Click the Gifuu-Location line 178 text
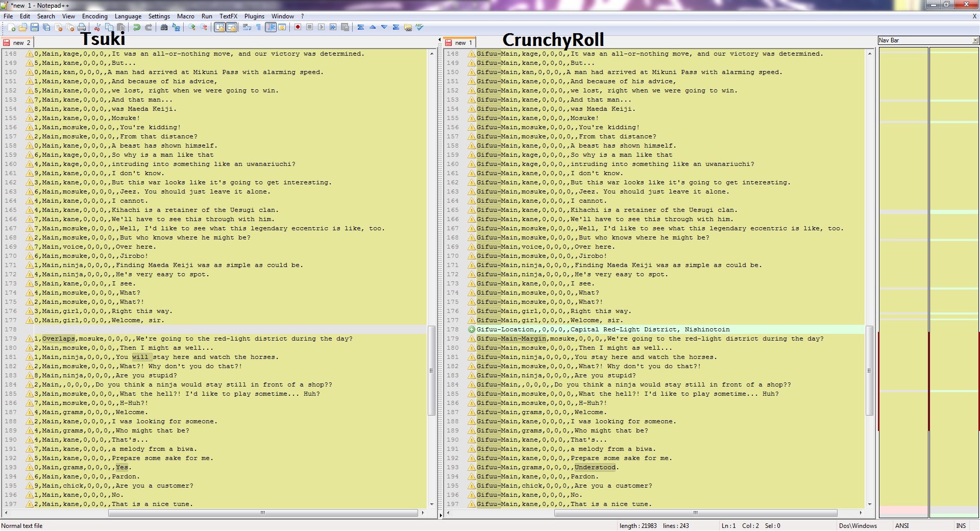This screenshot has height=531, width=980. coord(603,329)
